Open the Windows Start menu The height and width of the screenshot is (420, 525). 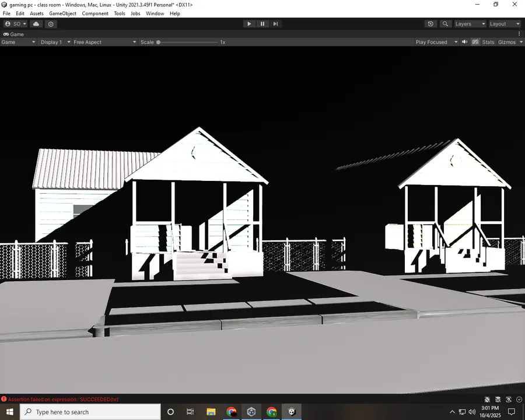(10, 412)
